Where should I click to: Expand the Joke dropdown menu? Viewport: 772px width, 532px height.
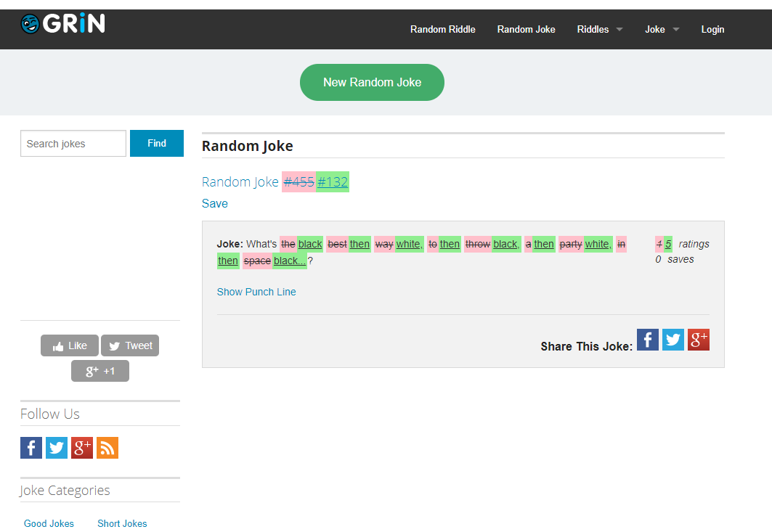662,30
